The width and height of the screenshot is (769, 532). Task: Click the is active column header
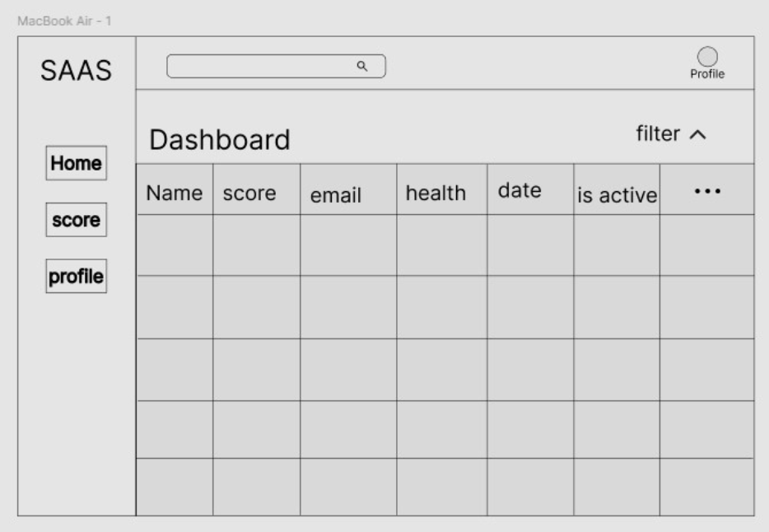[x=617, y=195]
